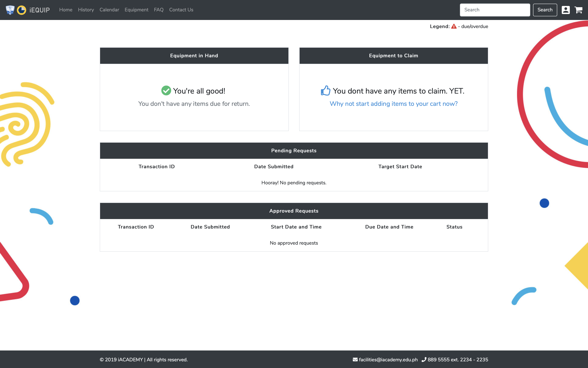Click 'You dont have any items to claim' text
Screen dimensions: 588x368
(x=398, y=91)
